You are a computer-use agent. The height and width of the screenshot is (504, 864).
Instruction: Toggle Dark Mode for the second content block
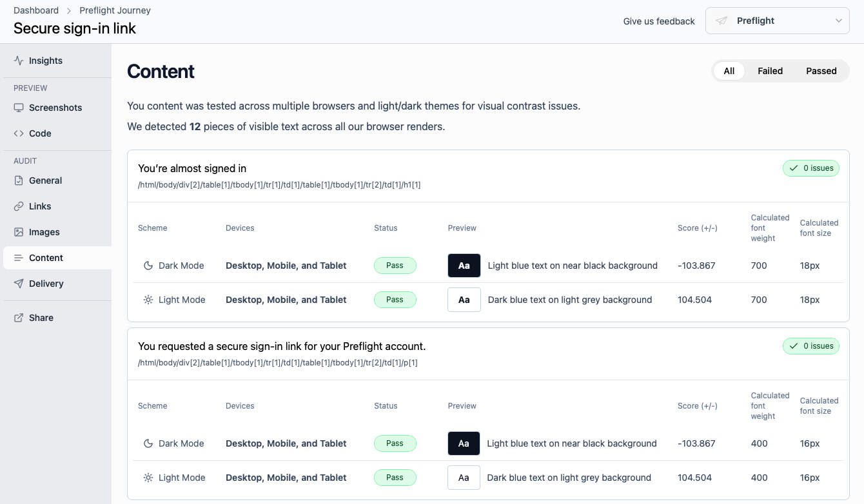(x=148, y=443)
